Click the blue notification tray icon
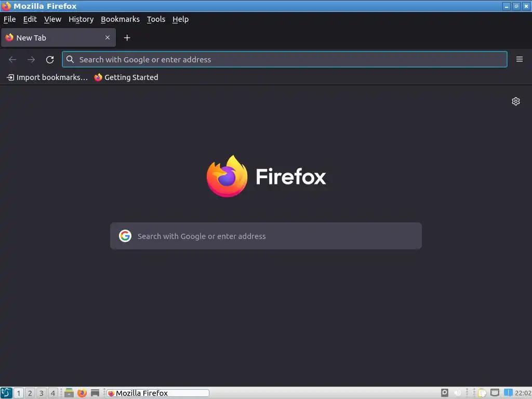This screenshot has height=399, width=532. click(508, 393)
